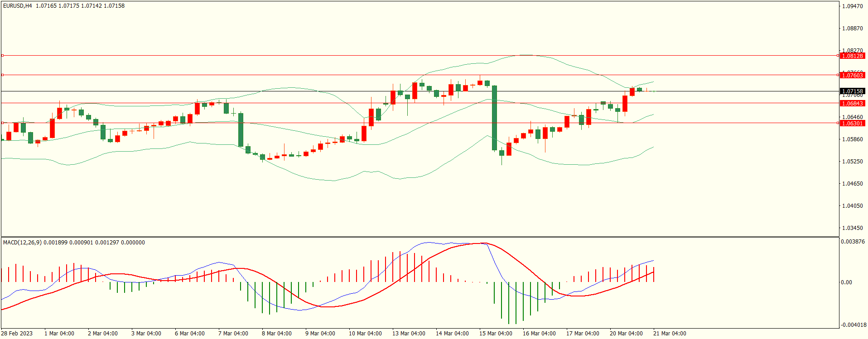Click the 7 Mar 04:00 time label
This screenshot has height=339, width=868.
(233, 334)
